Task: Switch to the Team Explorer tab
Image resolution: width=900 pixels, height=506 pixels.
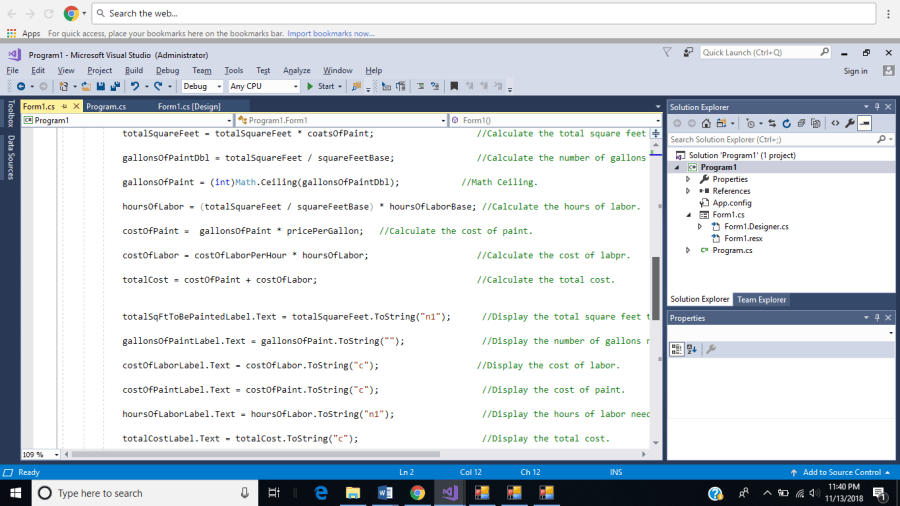Action: point(761,299)
